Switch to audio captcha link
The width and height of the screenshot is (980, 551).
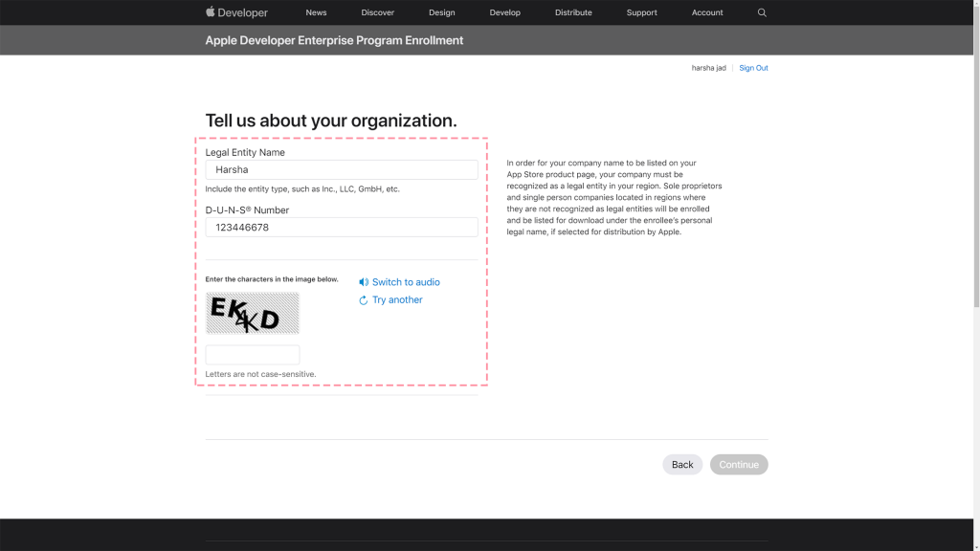406,282
